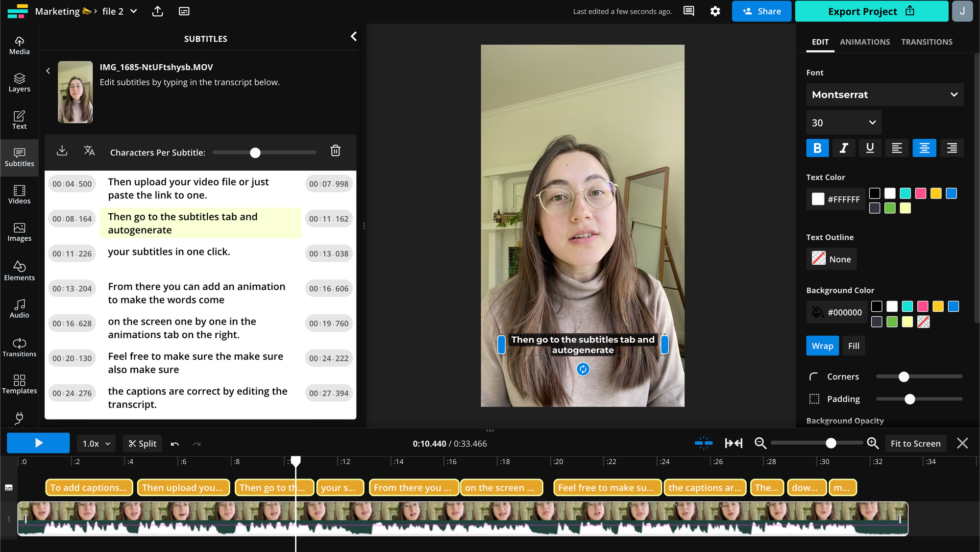Switch to the Videos panel
This screenshot has width=980, height=552.
[x=19, y=194]
